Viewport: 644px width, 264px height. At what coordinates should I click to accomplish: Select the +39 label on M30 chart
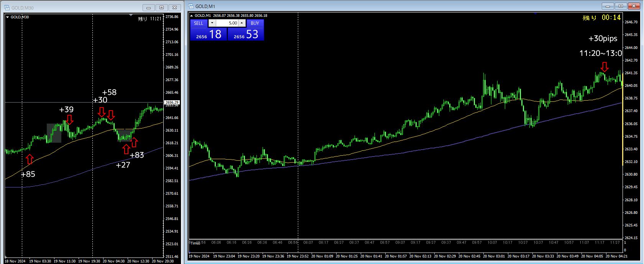click(66, 109)
